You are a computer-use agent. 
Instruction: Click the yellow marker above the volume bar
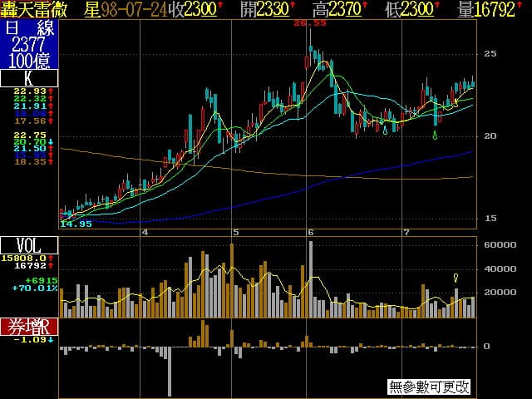(x=456, y=277)
